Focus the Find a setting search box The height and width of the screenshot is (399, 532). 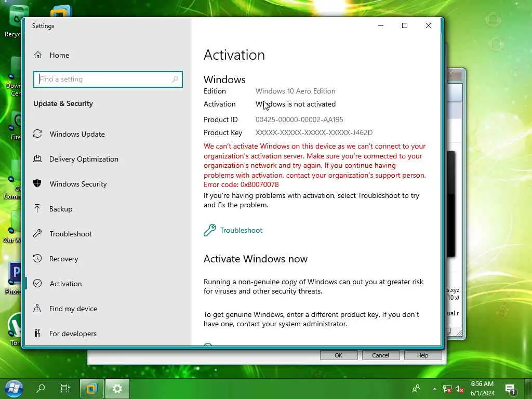(x=108, y=79)
